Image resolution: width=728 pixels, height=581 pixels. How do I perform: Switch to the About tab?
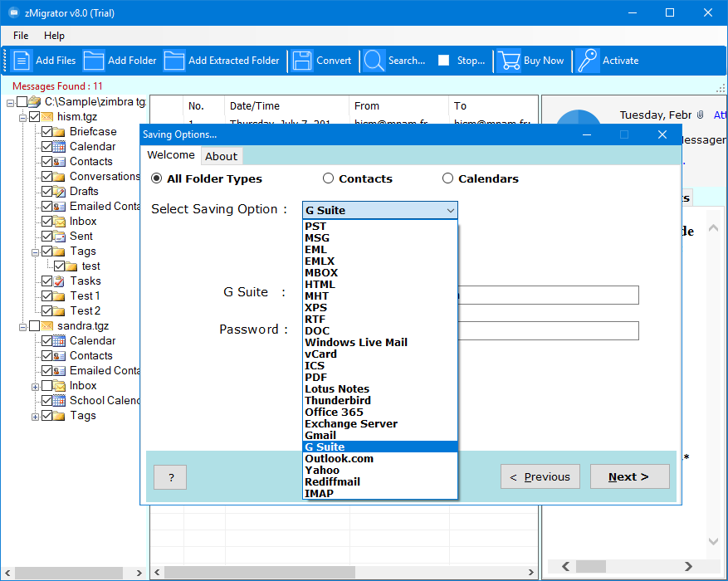click(x=222, y=156)
